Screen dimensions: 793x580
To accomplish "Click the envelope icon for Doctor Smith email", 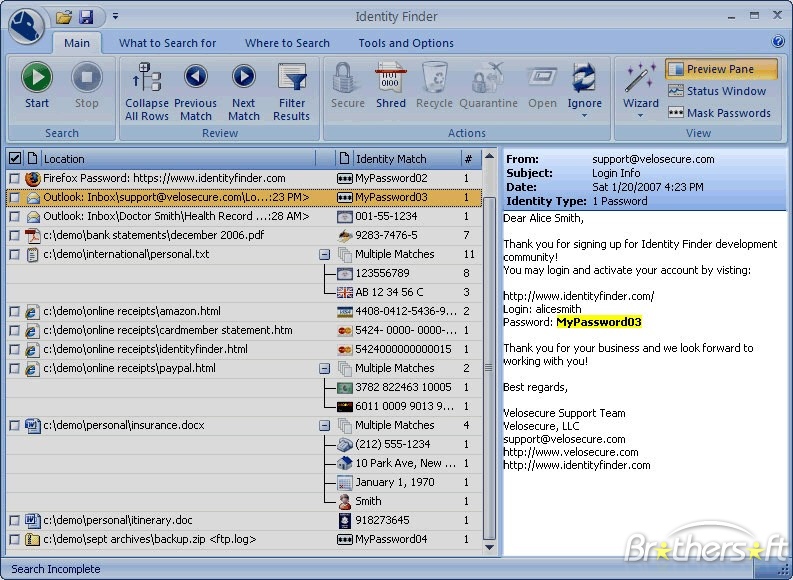I will (33, 216).
